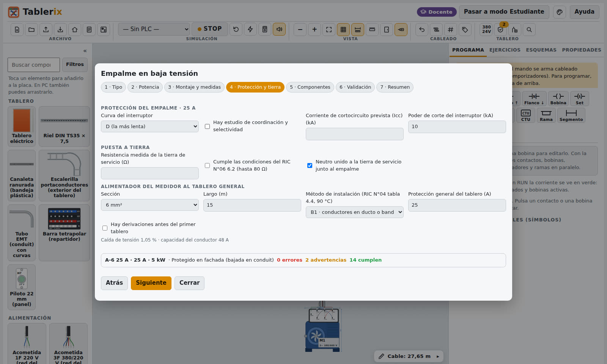The image size is (607, 364).
Task: Click the download/import arrow icon
Action: point(60,30)
